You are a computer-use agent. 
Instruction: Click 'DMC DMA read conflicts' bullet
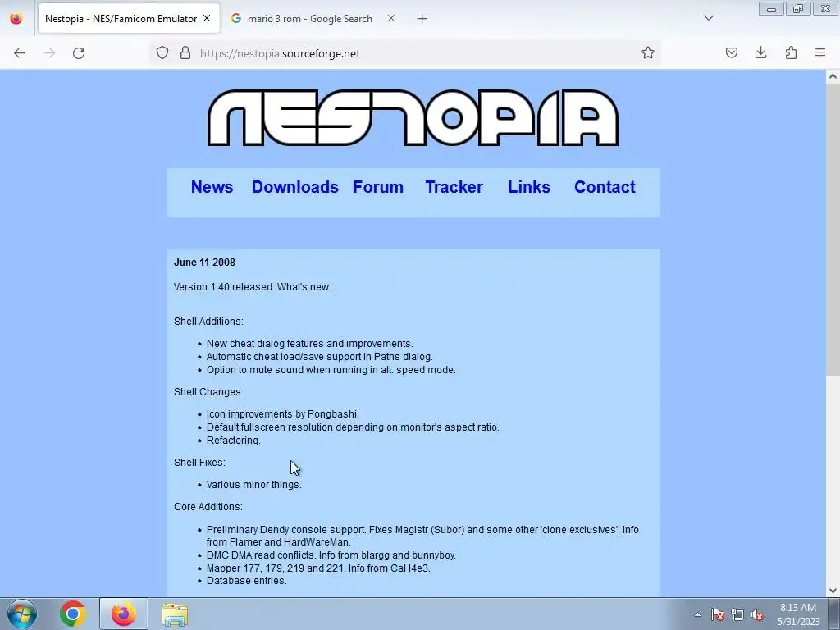click(x=331, y=555)
